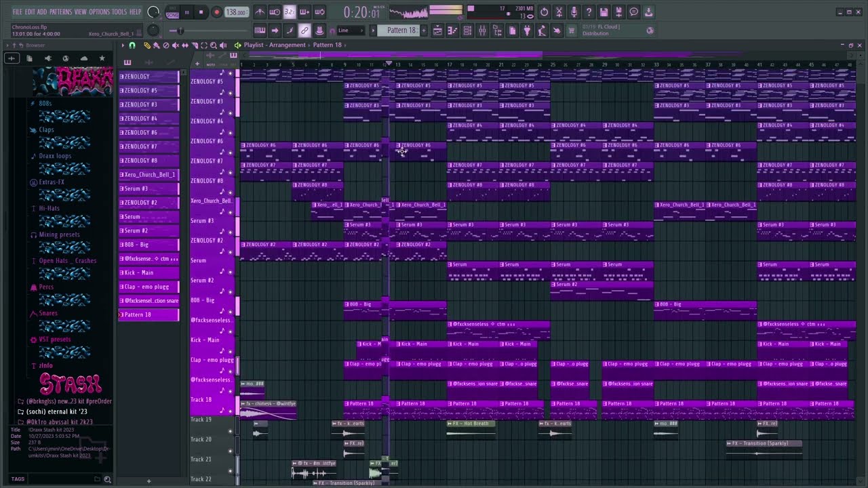Open the browser starred favorites tab
868x488 pixels.
click(x=102, y=58)
